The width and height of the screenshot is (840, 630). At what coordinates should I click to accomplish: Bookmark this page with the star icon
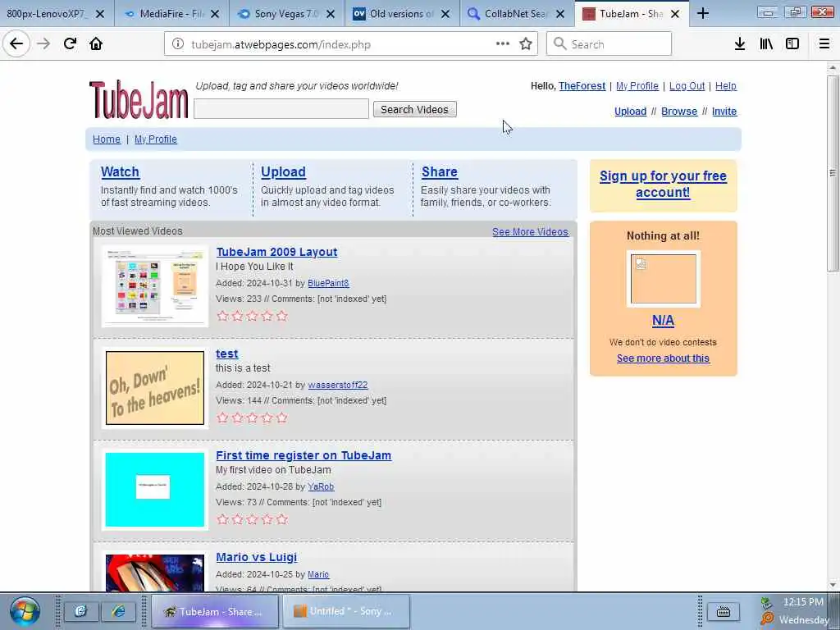[526, 44]
